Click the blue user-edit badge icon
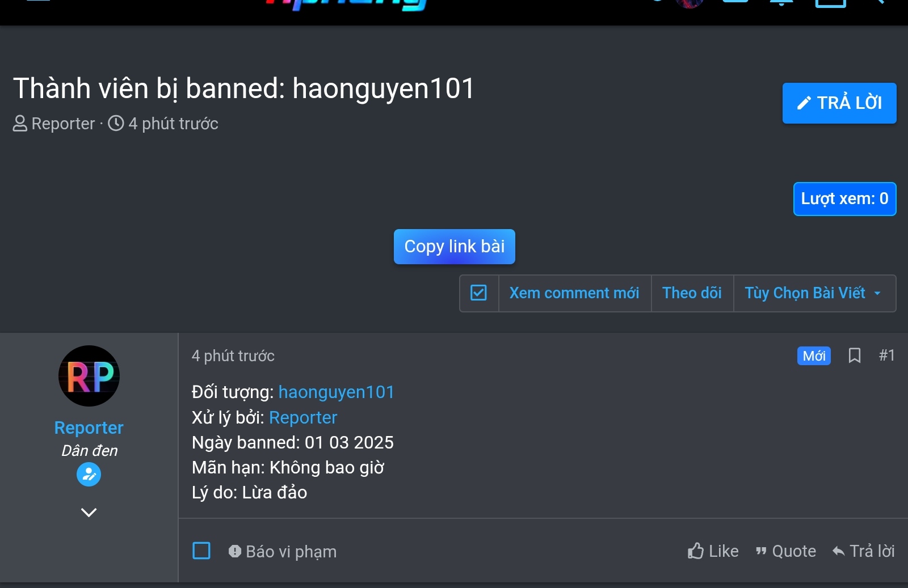908x588 pixels. click(x=89, y=475)
